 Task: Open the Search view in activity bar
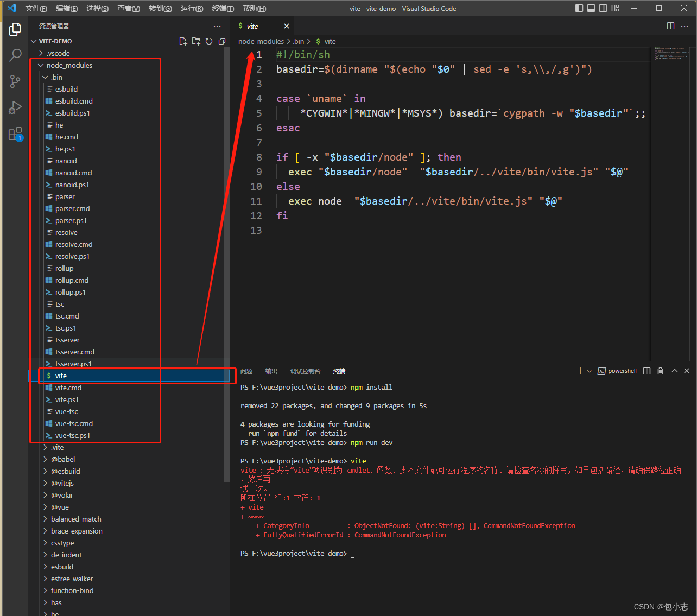point(15,55)
